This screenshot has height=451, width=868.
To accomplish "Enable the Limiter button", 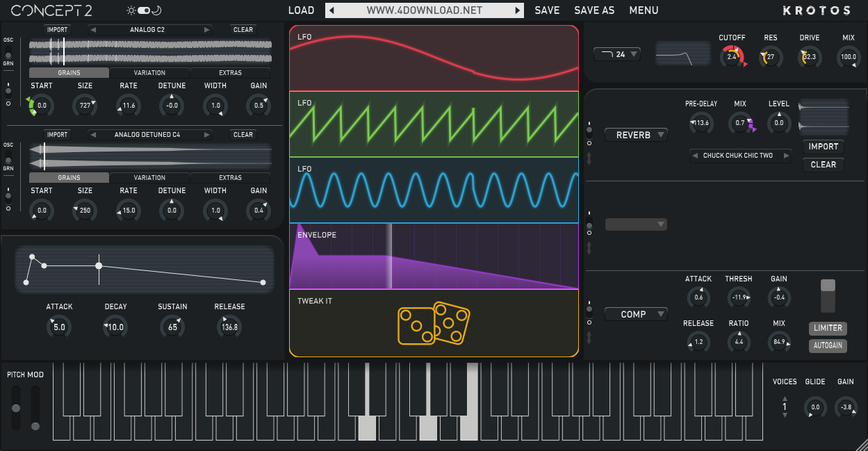I will pos(828,328).
